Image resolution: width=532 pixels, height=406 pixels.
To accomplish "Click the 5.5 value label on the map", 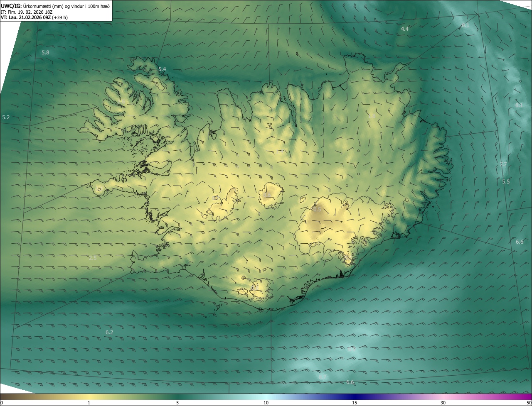I will point(506,182).
